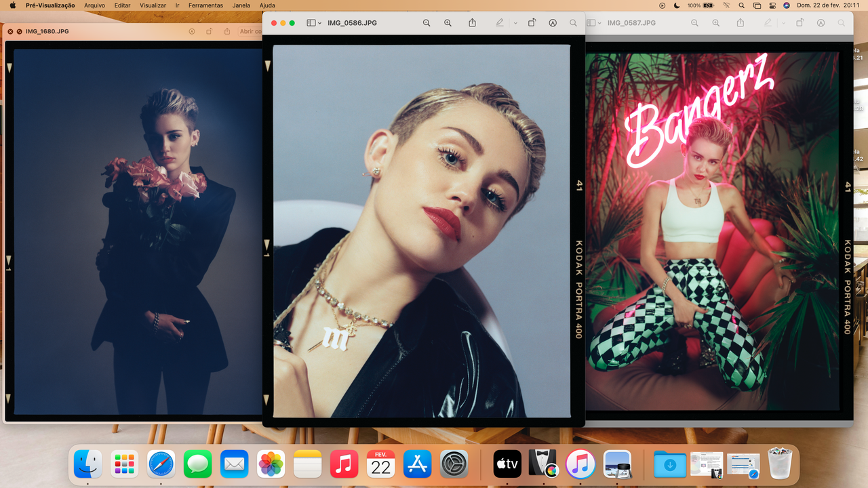This screenshot has height=488, width=868.
Task: Select the highlight pen in IMG_0586.JPG toolbar
Action: point(500,23)
